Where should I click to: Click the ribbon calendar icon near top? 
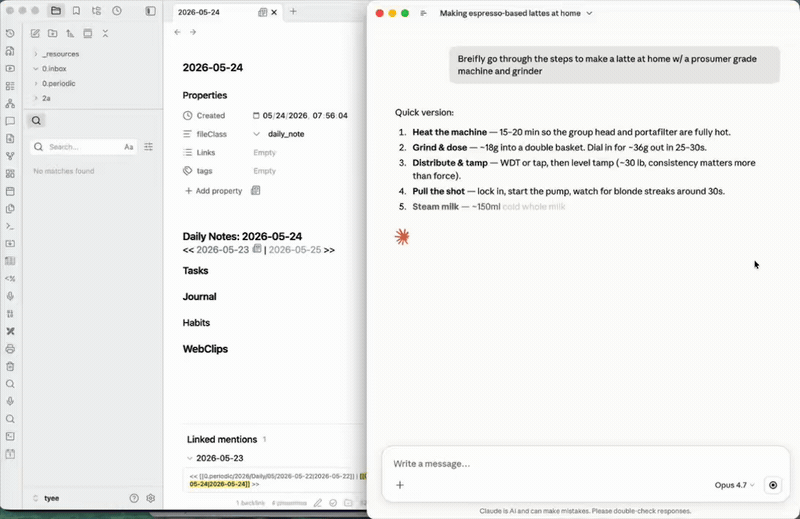coord(10,191)
